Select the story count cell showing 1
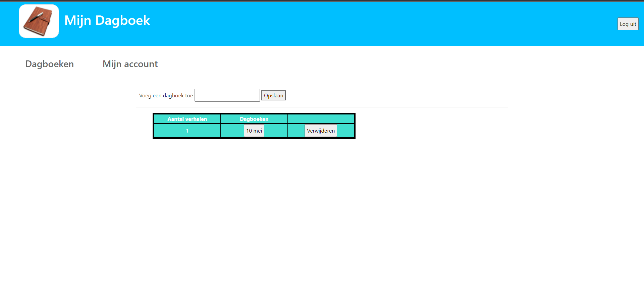The height and width of the screenshot is (288, 644). pyautogui.click(x=187, y=131)
